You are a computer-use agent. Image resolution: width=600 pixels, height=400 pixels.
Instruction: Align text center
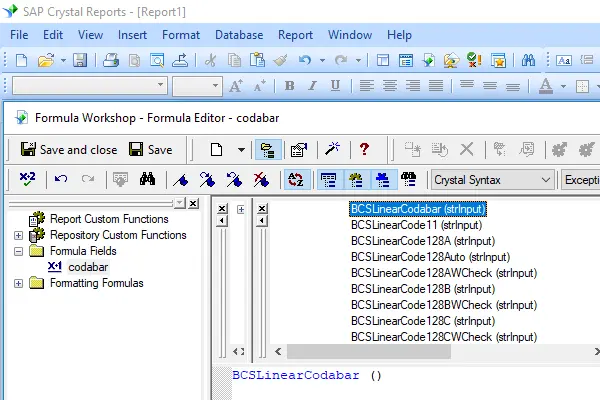(x=390, y=86)
